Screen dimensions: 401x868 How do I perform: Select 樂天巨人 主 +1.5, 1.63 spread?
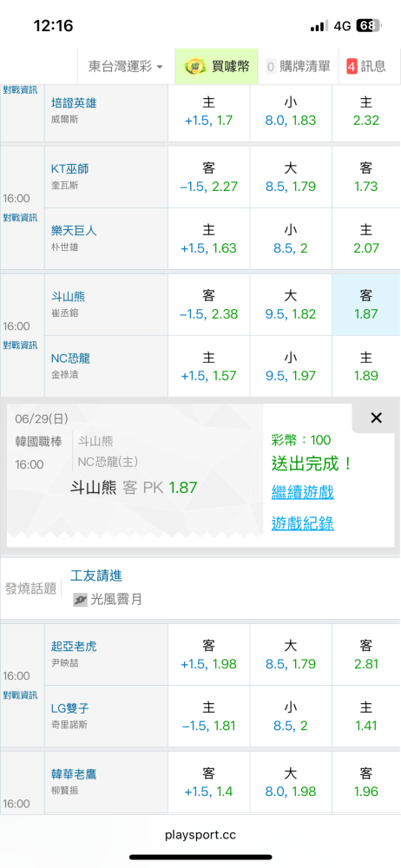(209, 239)
